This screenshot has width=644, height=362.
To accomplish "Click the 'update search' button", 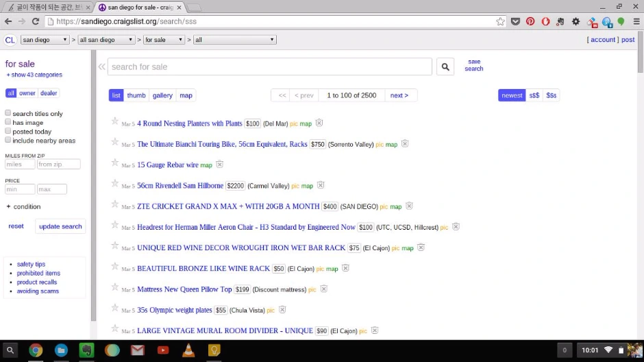I will [60, 226].
